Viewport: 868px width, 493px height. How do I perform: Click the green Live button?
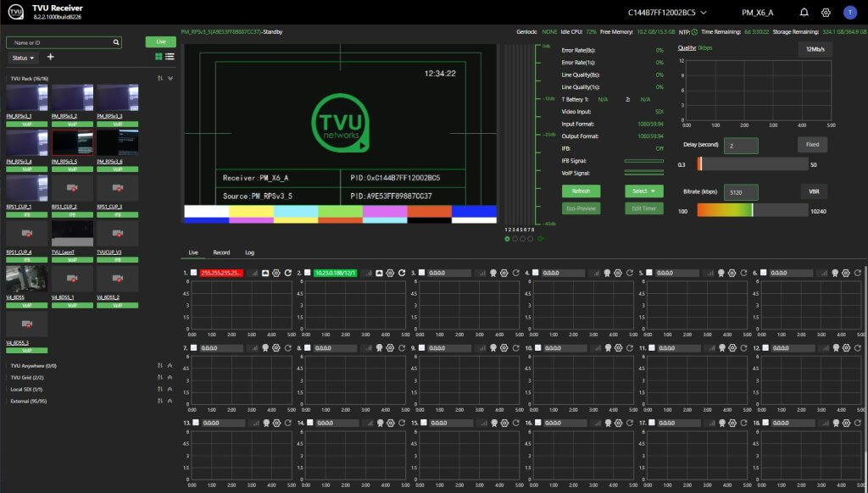(160, 42)
